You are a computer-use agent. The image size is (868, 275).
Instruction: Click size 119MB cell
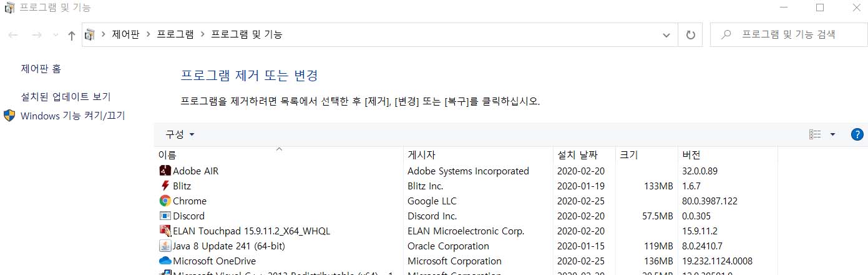[658, 246]
